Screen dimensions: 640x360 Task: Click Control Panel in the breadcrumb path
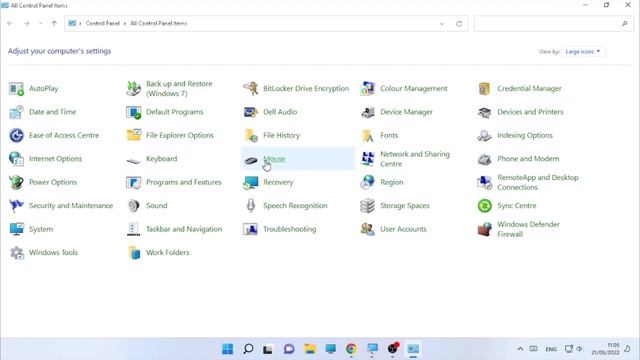[x=102, y=23]
